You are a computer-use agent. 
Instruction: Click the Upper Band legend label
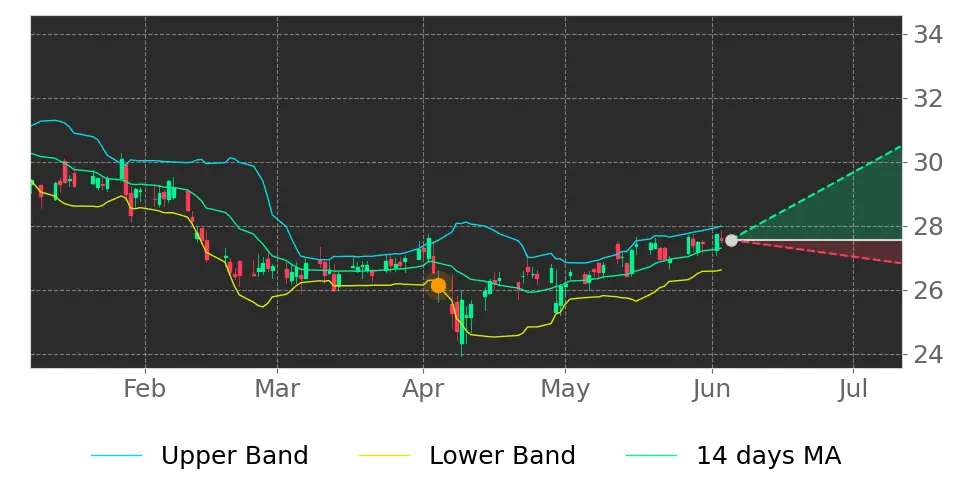point(234,456)
